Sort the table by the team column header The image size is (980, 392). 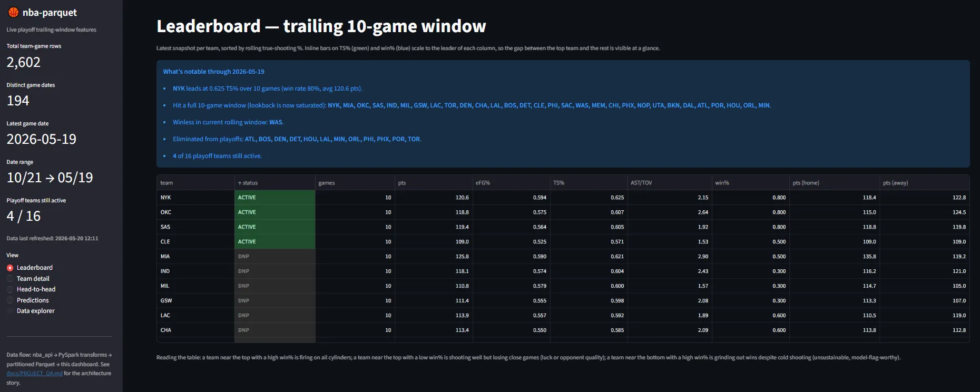point(195,183)
